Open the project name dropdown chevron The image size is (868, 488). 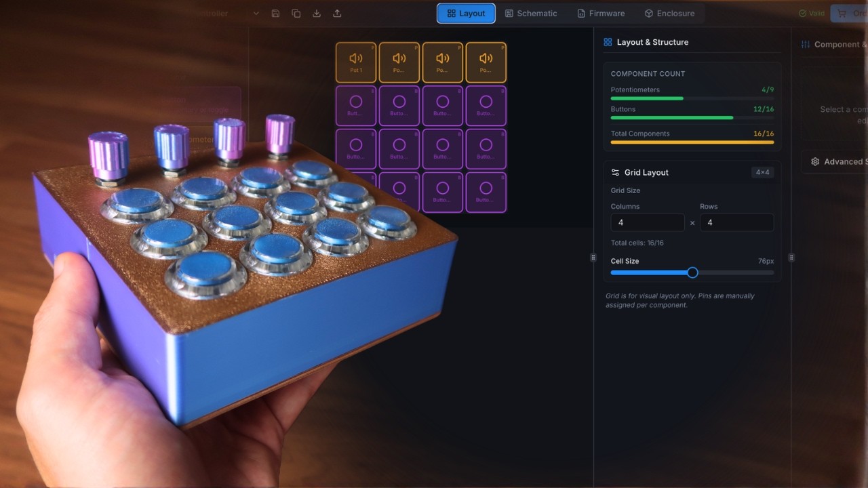point(256,13)
